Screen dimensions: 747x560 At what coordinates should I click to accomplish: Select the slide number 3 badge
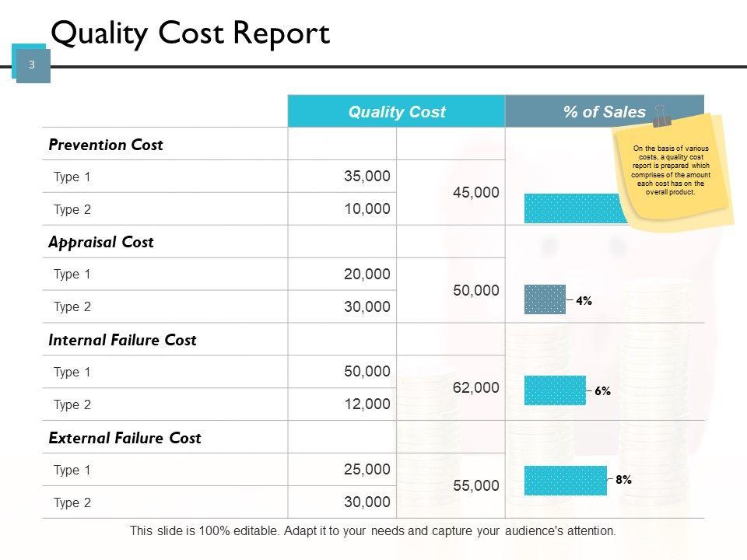pyautogui.click(x=32, y=65)
